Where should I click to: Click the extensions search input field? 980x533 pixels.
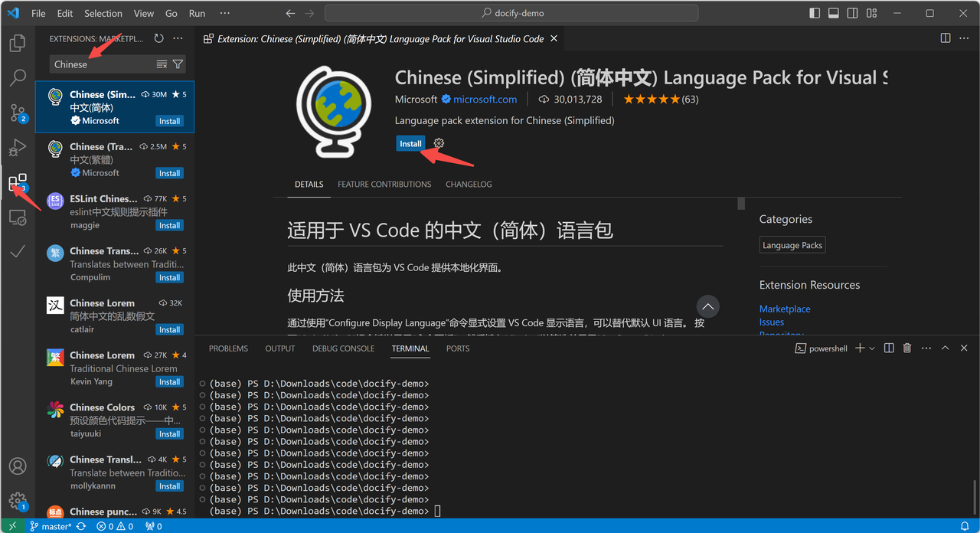[100, 64]
